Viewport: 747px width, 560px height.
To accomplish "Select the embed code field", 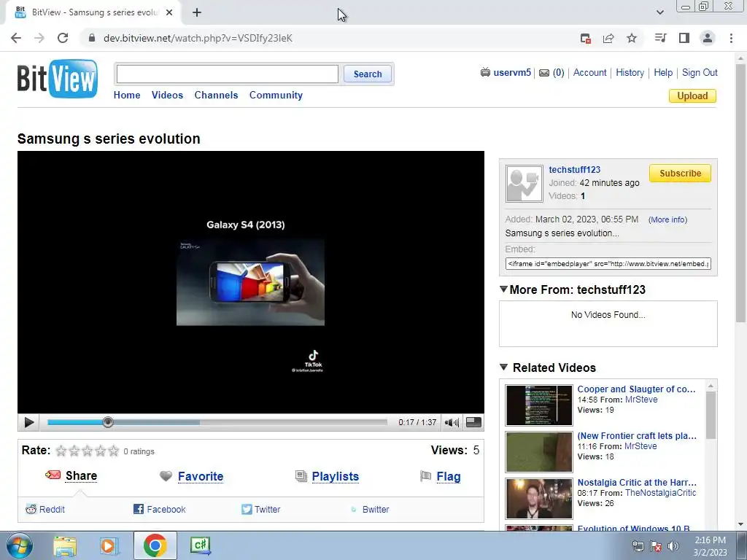I will pyautogui.click(x=608, y=263).
